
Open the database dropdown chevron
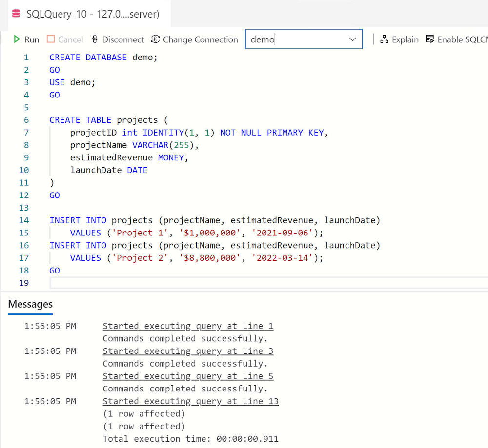352,39
